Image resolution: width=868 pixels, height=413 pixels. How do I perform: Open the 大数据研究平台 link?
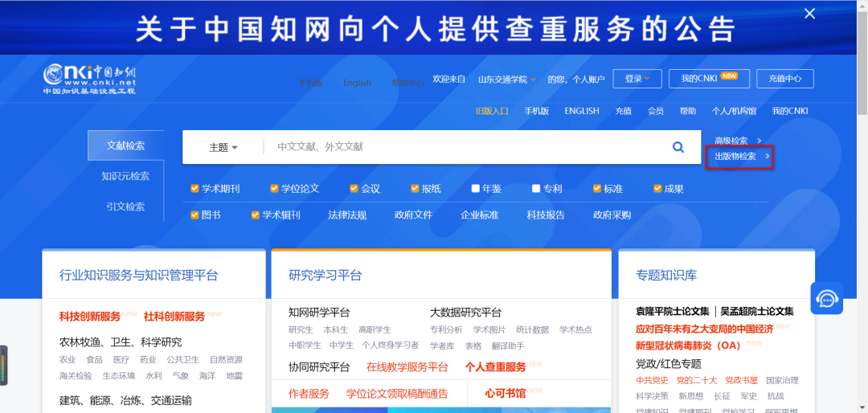465,313
